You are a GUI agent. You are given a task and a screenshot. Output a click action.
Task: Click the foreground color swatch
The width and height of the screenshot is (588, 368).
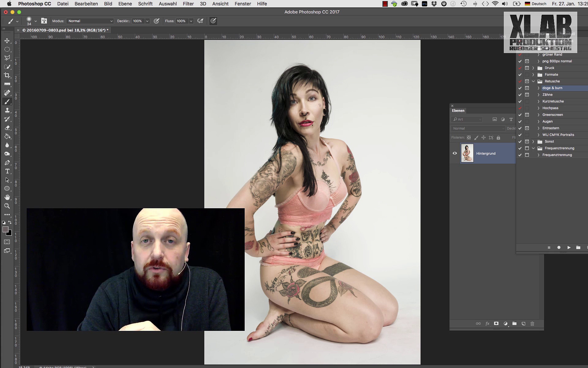[5, 229]
